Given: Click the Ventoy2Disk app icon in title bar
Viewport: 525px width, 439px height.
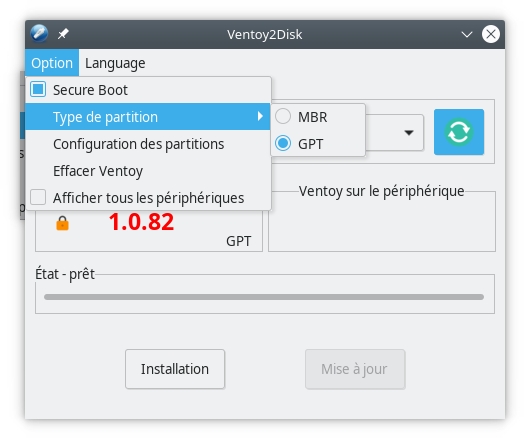Looking at the screenshot, I should 39,34.
